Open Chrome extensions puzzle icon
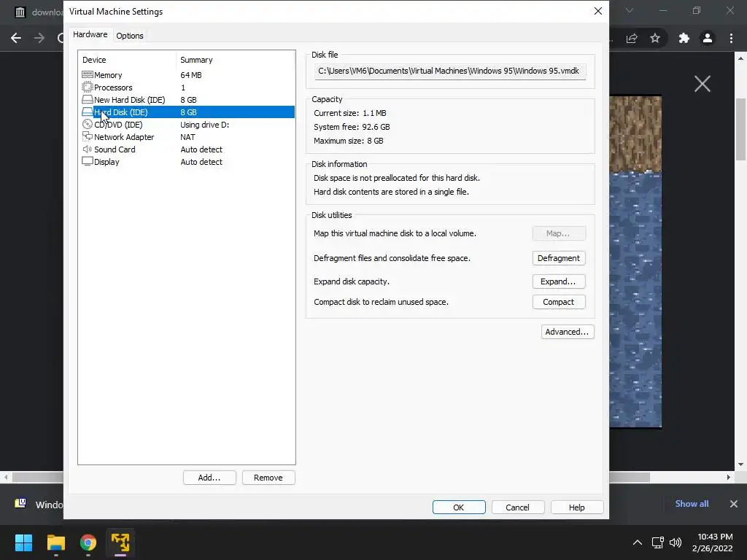This screenshot has height=560, width=747. click(x=684, y=38)
